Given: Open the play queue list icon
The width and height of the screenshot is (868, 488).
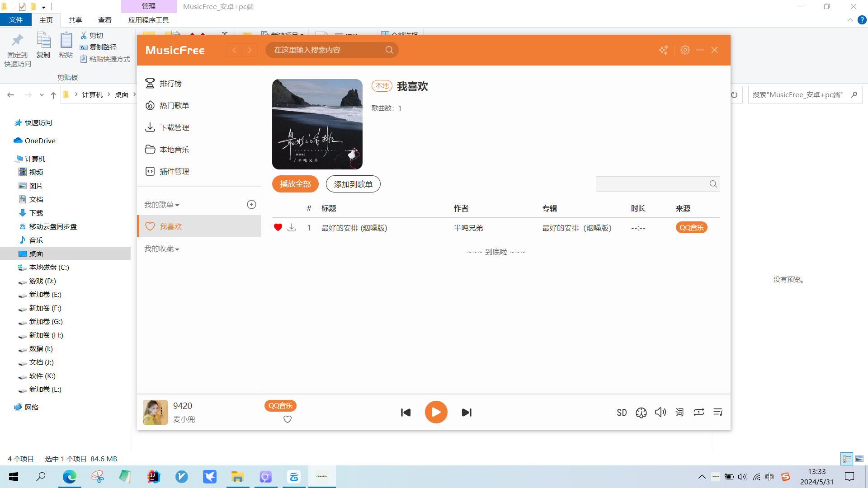Looking at the screenshot, I should point(718,412).
